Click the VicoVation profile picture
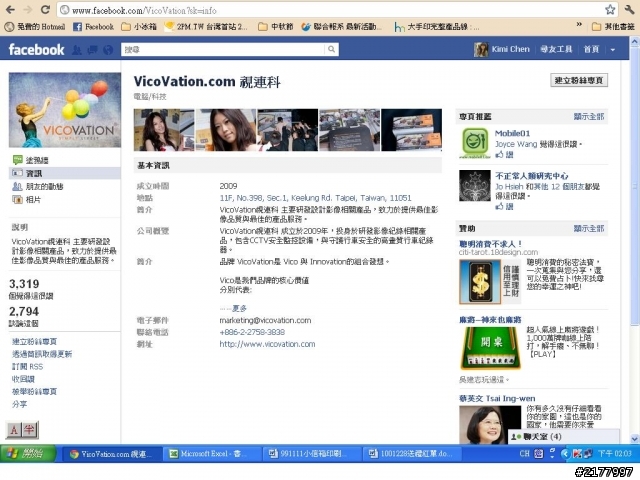 64,110
